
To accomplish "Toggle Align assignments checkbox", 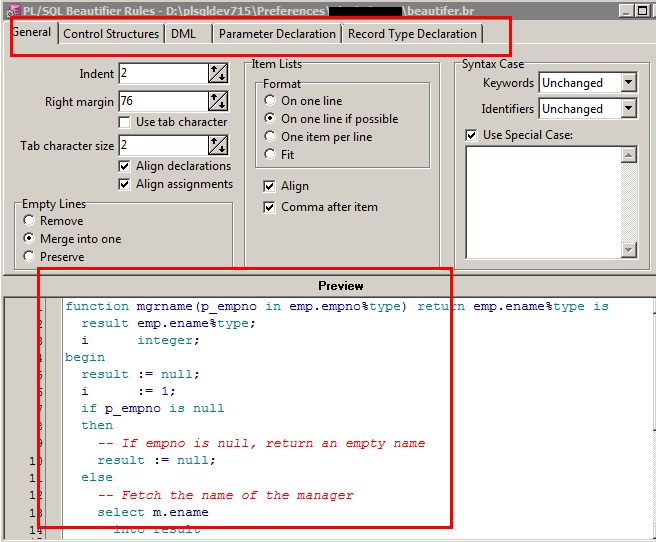I will tap(124, 184).
